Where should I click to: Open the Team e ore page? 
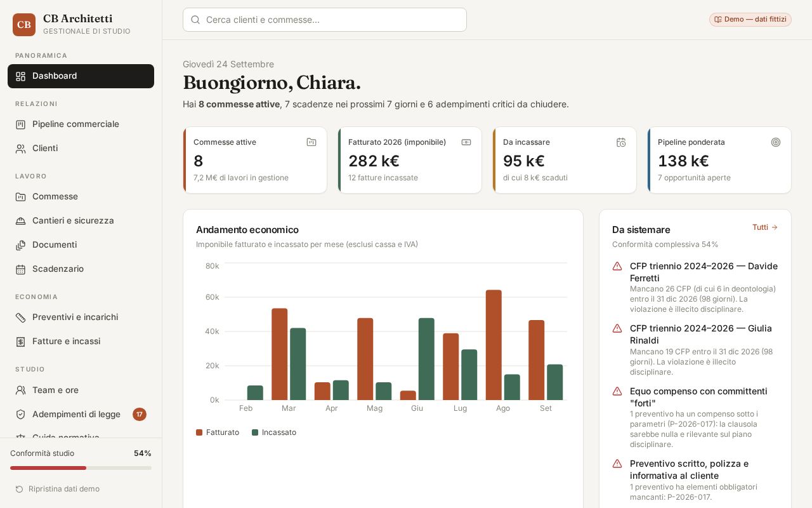(81, 390)
